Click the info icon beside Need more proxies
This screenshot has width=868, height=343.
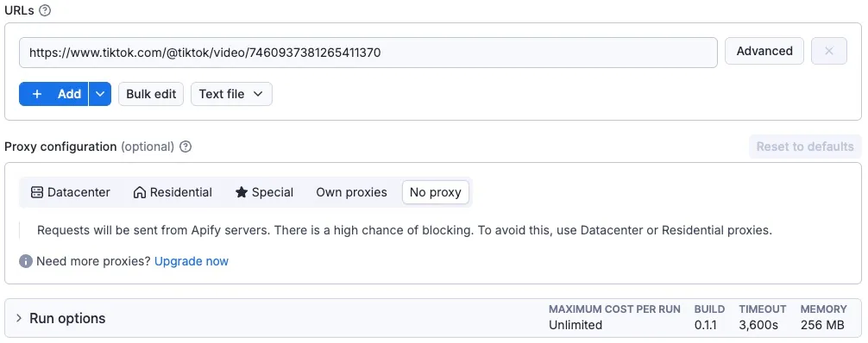coord(26,261)
